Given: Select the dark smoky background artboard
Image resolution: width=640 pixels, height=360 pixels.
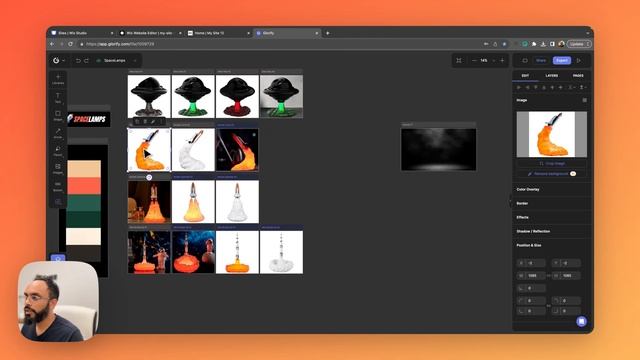Looking at the screenshot, I should click(438, 149).
